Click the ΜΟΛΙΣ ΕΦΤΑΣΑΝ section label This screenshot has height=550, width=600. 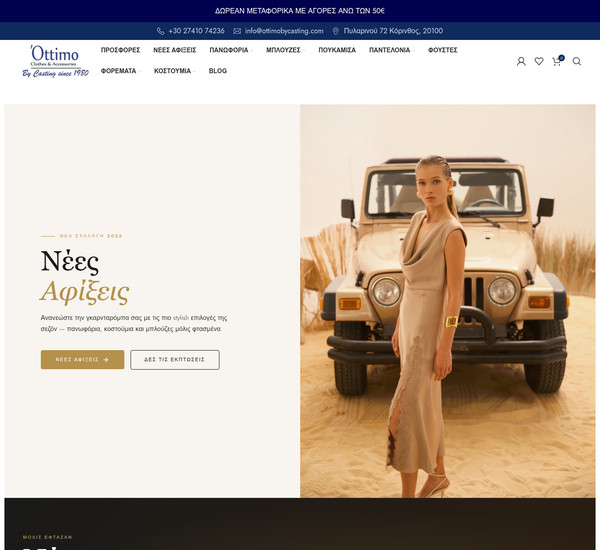click(x=47, y=537)
